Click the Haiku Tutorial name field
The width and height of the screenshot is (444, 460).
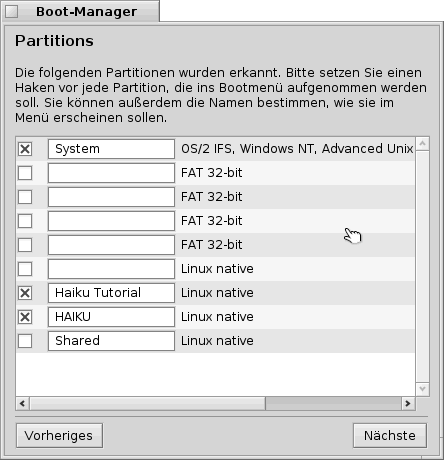click(111, 293)
